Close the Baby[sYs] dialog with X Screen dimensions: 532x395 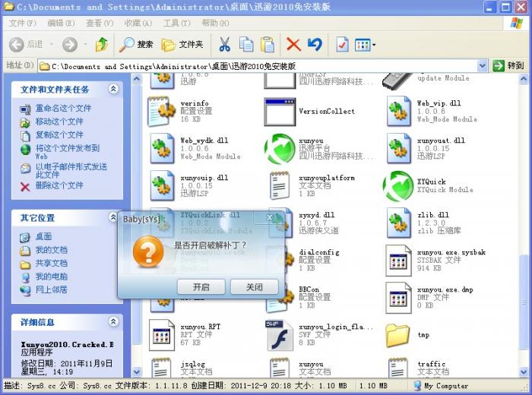(269, 218)
